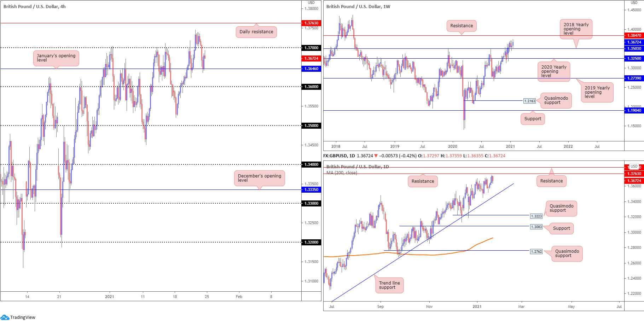Click the 1.3223 level label
Screen dimensions: 644x321
click(536, 216)
